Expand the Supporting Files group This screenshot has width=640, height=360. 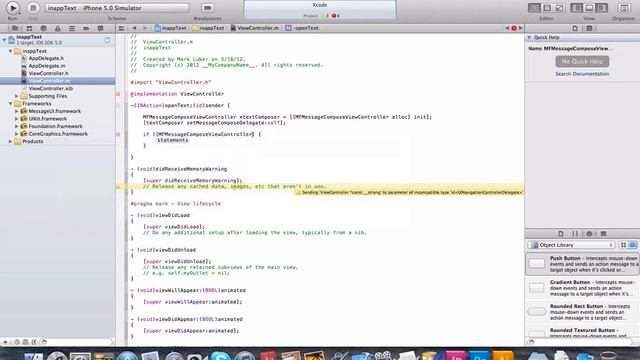[x=17, y=96]
